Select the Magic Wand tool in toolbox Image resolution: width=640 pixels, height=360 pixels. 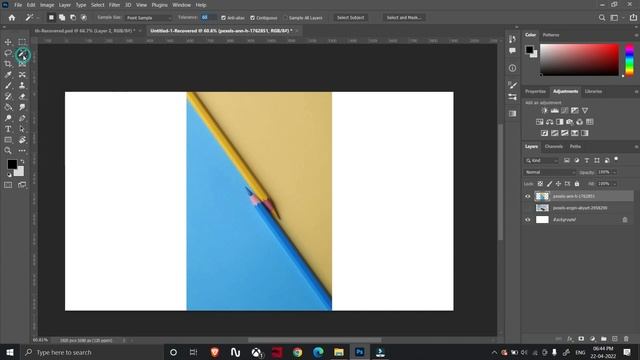click(x=22, y=54)
